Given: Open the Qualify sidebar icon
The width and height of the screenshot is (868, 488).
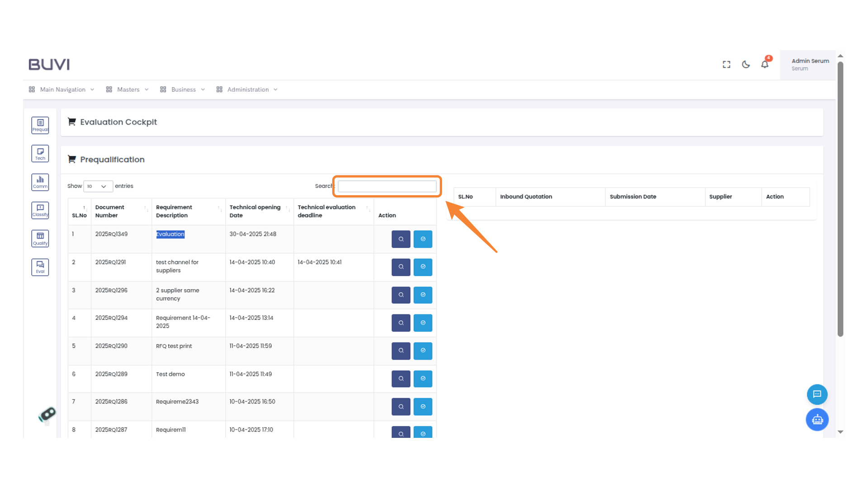Looking at the screenshot, I should (40, 239).
